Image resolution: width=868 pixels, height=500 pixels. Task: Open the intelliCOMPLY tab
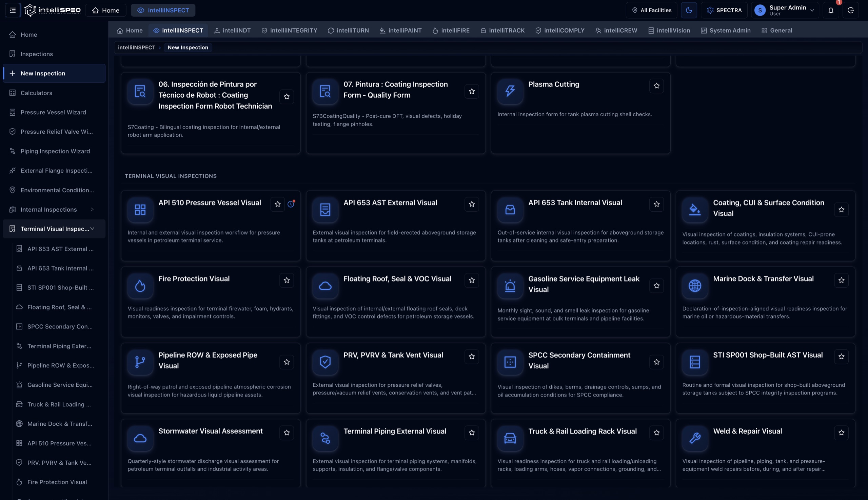(560, 31)
